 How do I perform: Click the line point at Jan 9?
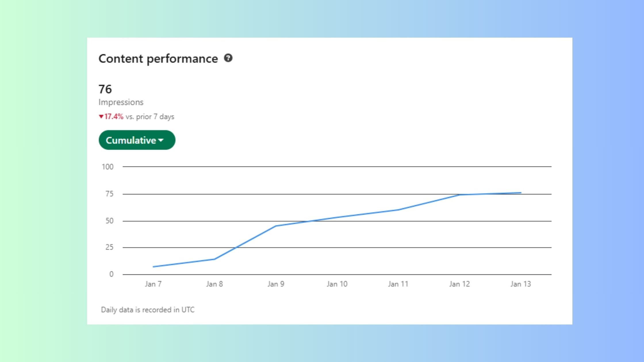pyautogui.click(x=276, y=226)
